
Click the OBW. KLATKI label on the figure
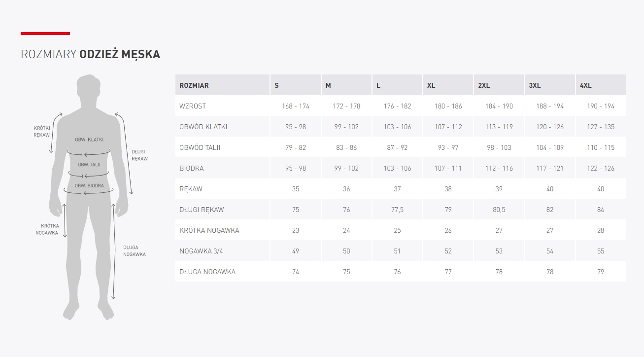coord(89,140)
